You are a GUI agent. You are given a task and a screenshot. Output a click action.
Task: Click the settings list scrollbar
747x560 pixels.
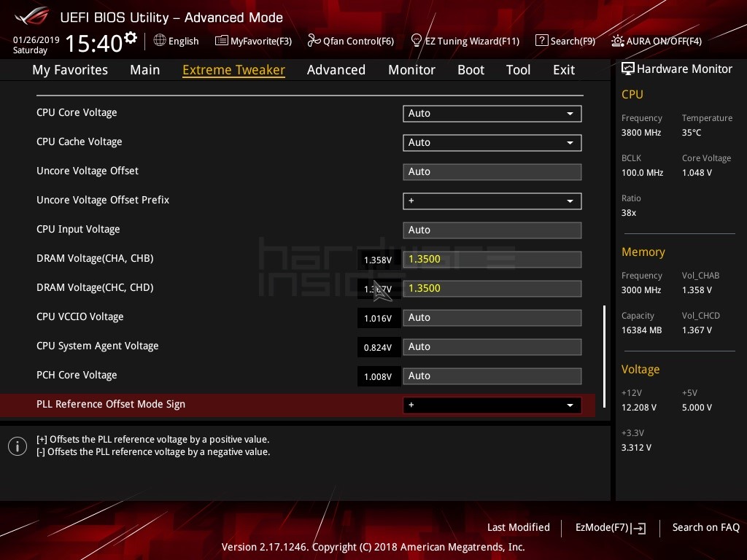(x=605, y=356)
